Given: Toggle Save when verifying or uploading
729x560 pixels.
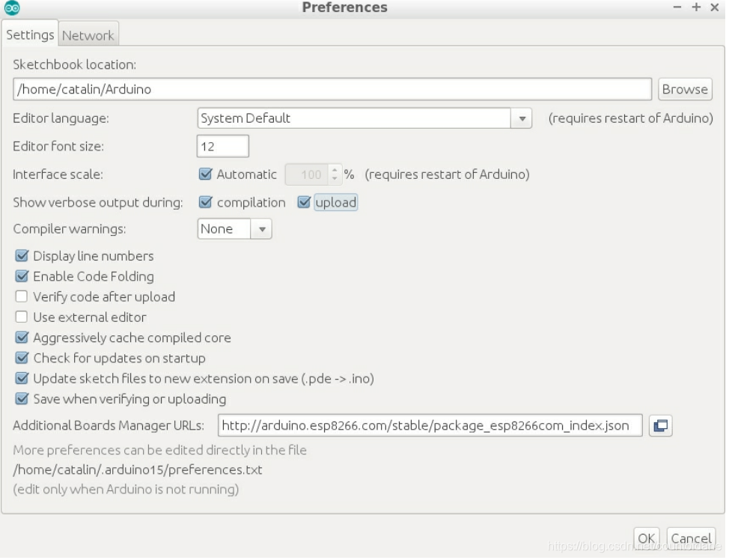Looking at the screenshot, I should [22, 400].
